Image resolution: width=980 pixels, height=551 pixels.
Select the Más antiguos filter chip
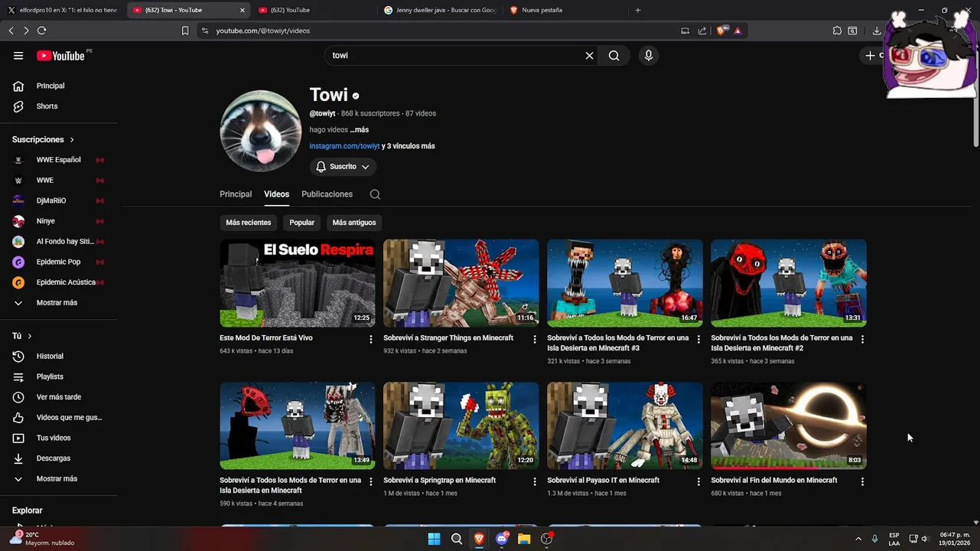tap(354, 223)
